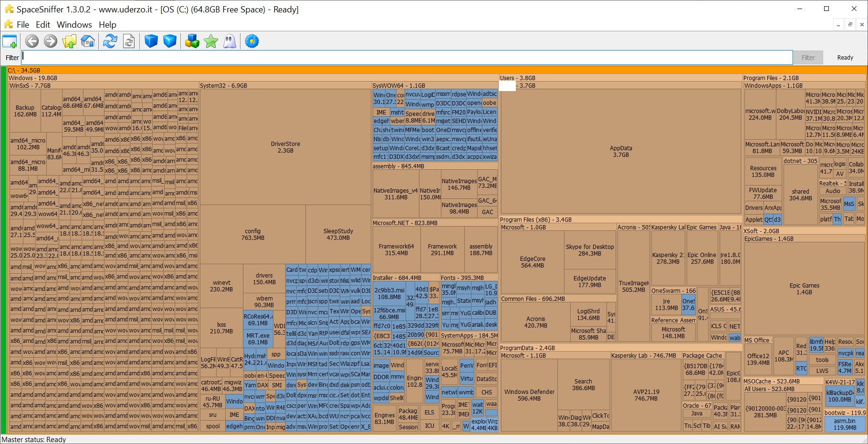Image resolution: width=868 pixels, height=444 pixels.
Task: Click the FWUpdate 77.6MB block
Action: [x=763, y=194]
